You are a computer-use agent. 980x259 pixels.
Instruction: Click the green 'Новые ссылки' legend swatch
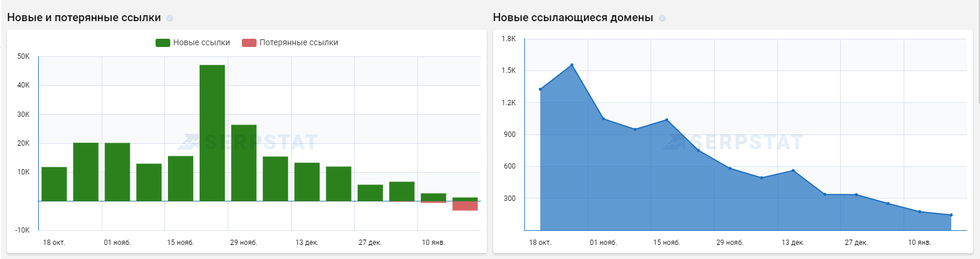[x=163, y=42]
